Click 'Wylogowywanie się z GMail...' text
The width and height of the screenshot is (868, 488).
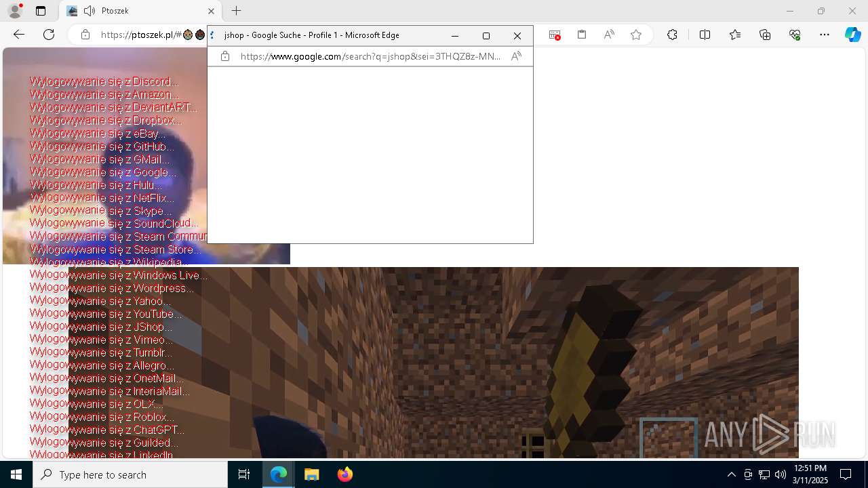pos(100,159)
